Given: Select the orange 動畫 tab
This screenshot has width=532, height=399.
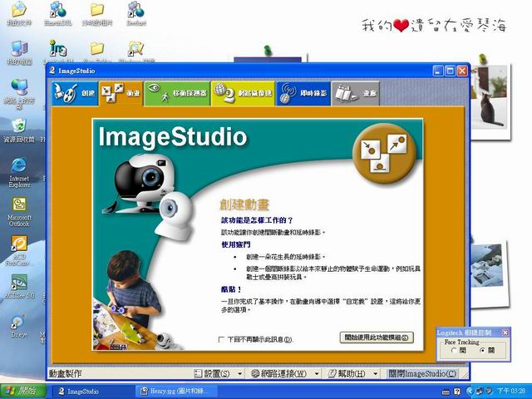Looking at the screenshot, I should click(x=121, y=93).
